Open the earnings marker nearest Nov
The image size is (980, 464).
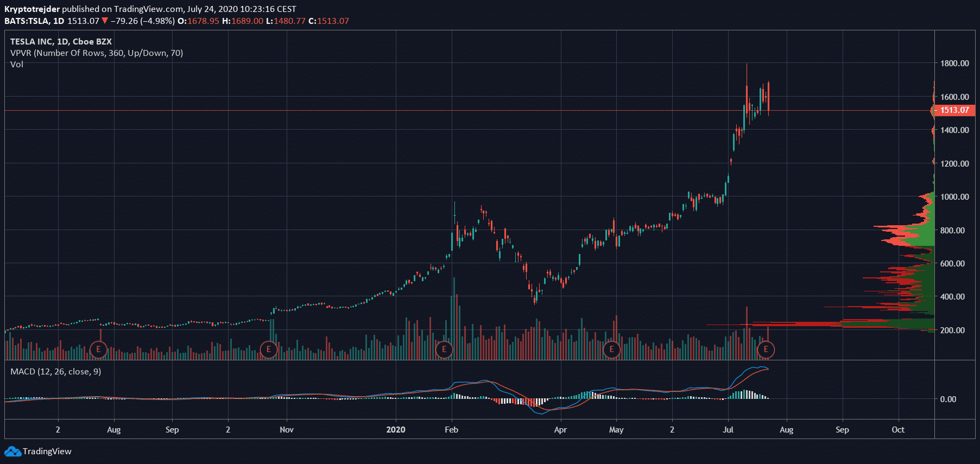pos(268,349)
